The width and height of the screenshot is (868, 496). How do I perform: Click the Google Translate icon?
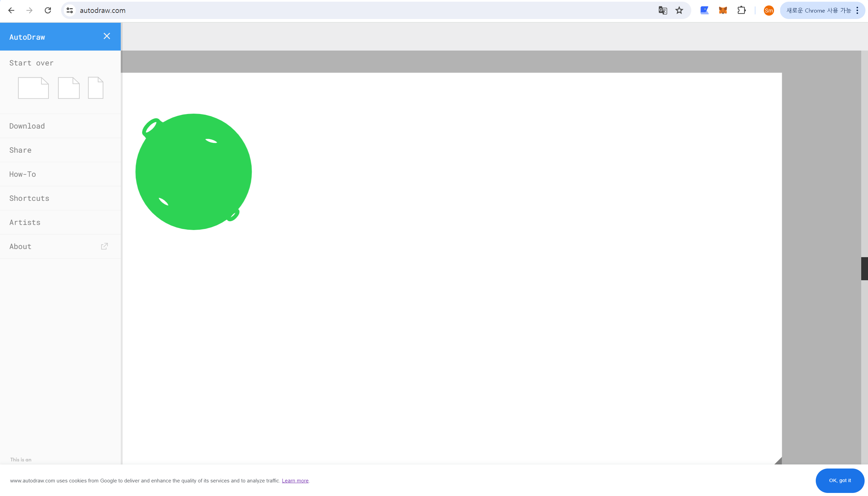click(x=662, y=11)
